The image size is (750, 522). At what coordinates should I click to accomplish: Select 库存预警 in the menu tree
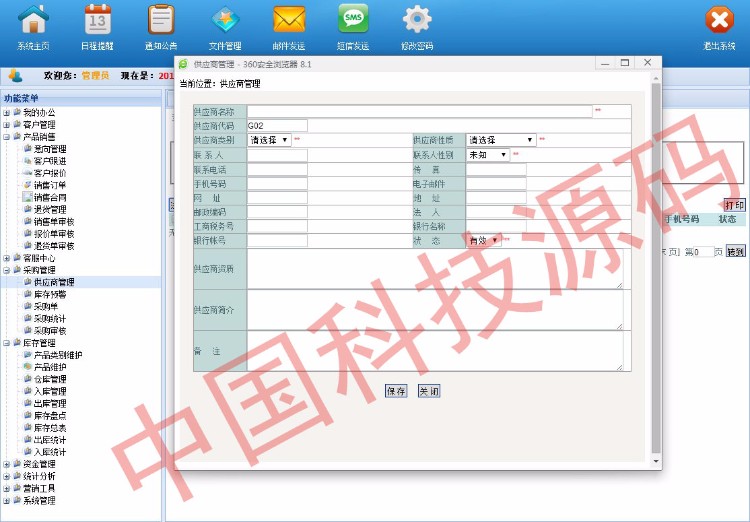click(50, 294)
